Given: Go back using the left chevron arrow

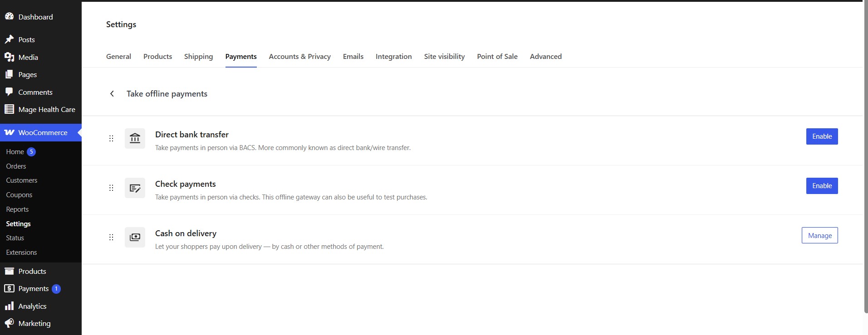Looking at the screenshot, I should pyautogui.click(x=112, y=93).
